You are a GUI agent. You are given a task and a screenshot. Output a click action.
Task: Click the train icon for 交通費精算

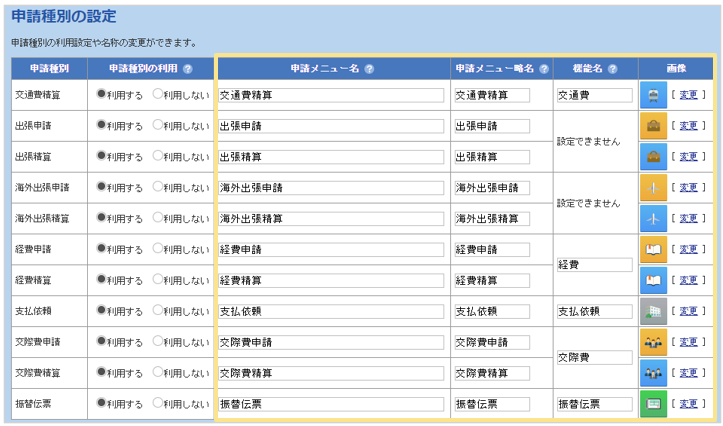coord(653,96)
